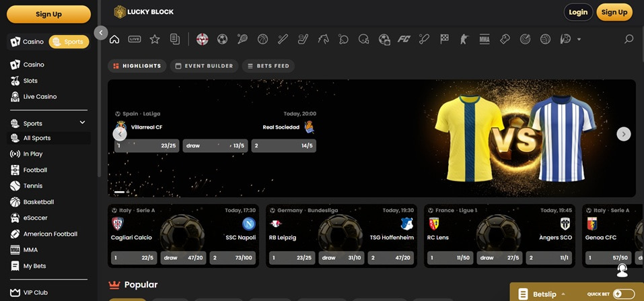
Task: Show previous banner slide arrow
Action: tap(120, 134)
